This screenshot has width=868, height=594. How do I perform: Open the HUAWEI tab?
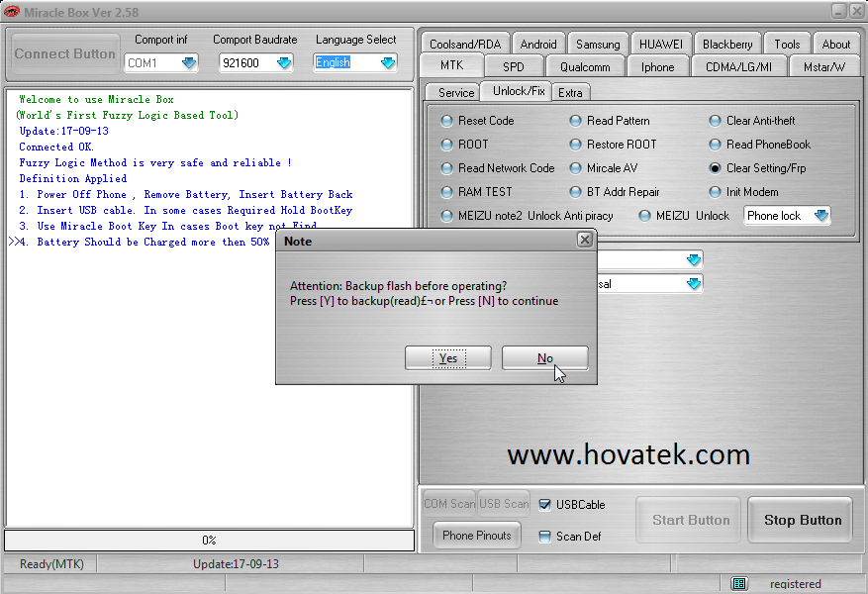tap(661, 45)
